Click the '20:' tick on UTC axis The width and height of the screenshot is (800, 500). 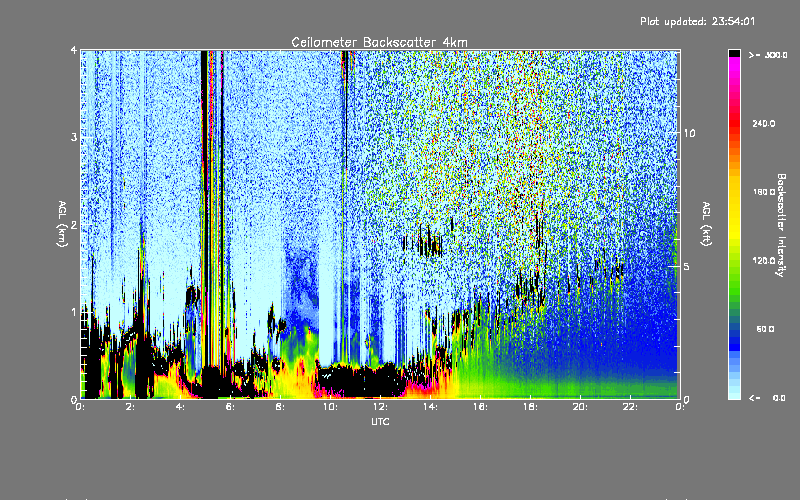click(x=580, y=407)
